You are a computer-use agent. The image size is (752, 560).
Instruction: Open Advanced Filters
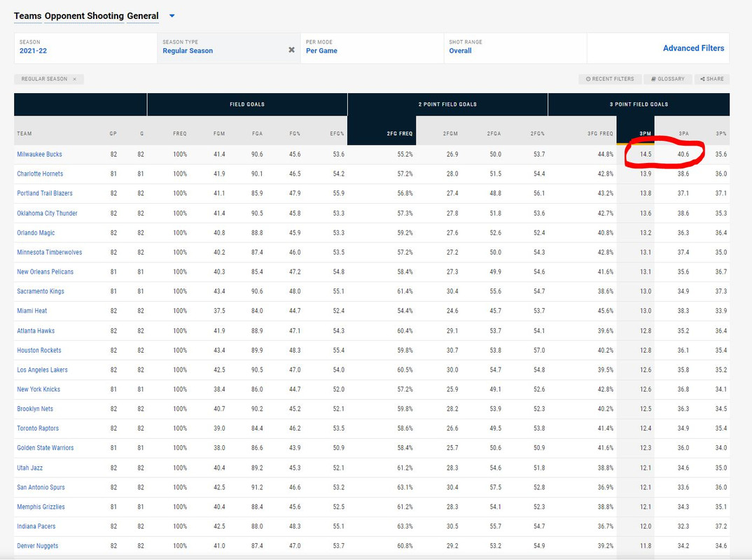693,48
